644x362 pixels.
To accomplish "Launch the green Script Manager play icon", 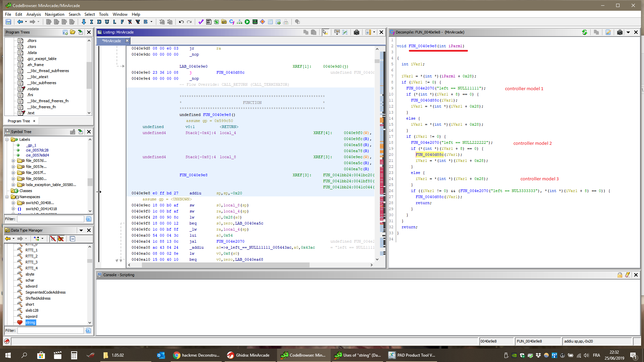I will 247,22.
